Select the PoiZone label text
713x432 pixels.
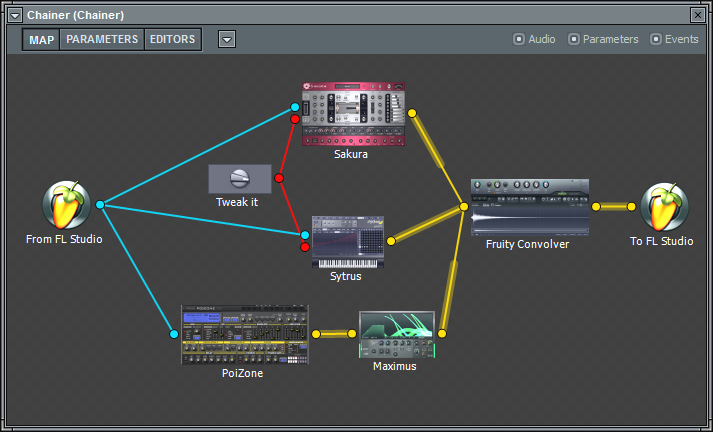pyautogui.click(x=242, y=373)
